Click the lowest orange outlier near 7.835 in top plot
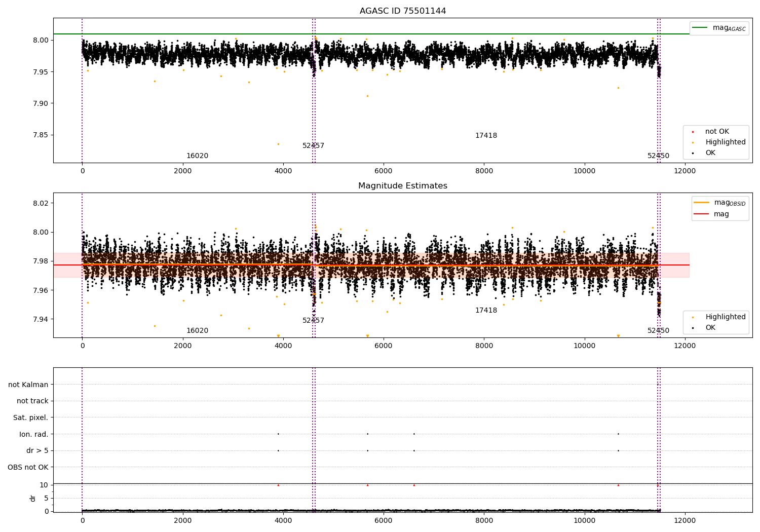The width and height of the screenshot is (760, 532). click(x=278, y=144)
